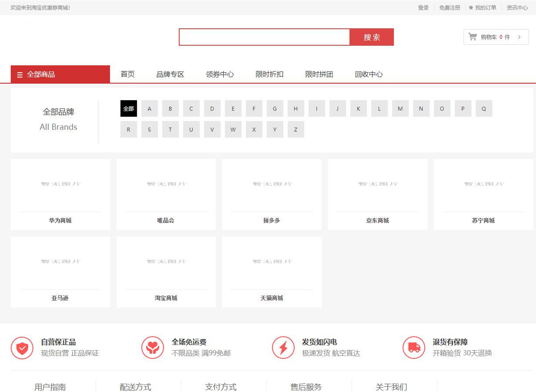Click the 支付方式 footer heading

pos(221,387)
